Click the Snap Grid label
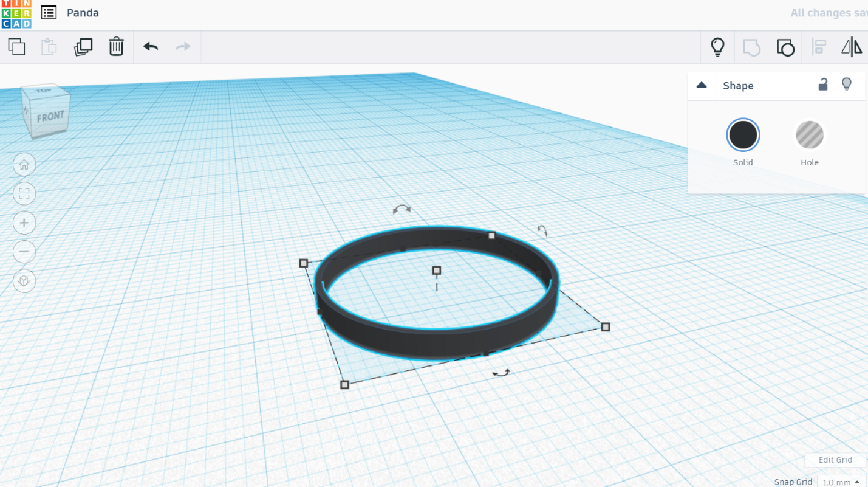The image size is (868, 487). point(793,482)
